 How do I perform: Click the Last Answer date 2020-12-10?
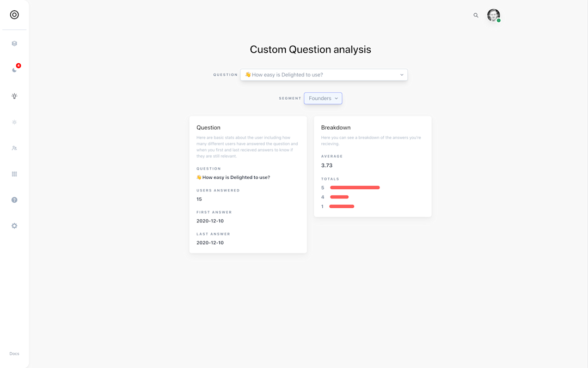pyautogui.click(x=210, y=243)
